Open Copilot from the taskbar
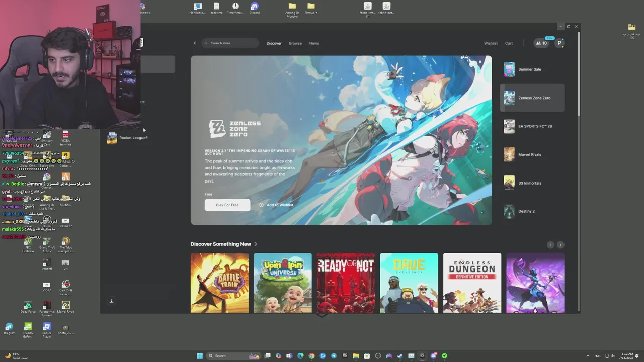The image size is (644, 362). point(279,356)
